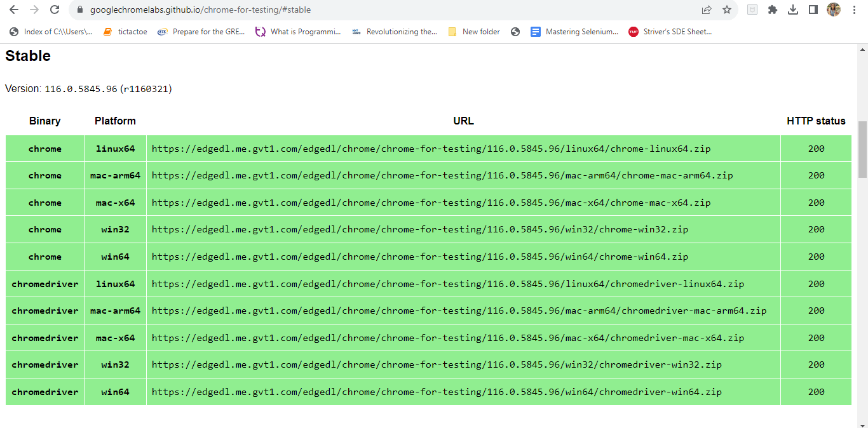Select chromedriver-win32.zip URL
This screenshot has width=868, height=428.
pos(437,364)
